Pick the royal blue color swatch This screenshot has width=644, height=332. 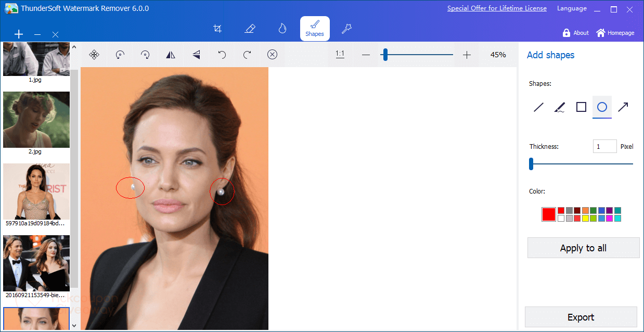click(x=601, y=211)
